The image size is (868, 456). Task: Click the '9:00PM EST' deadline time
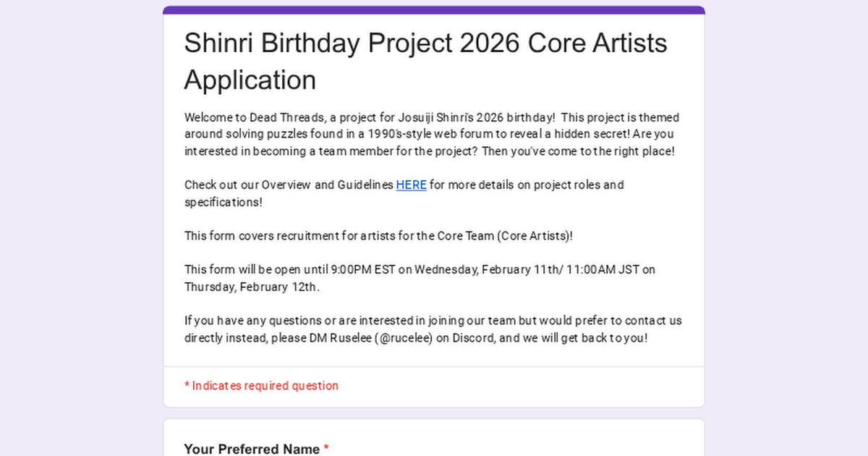[362, 270]
